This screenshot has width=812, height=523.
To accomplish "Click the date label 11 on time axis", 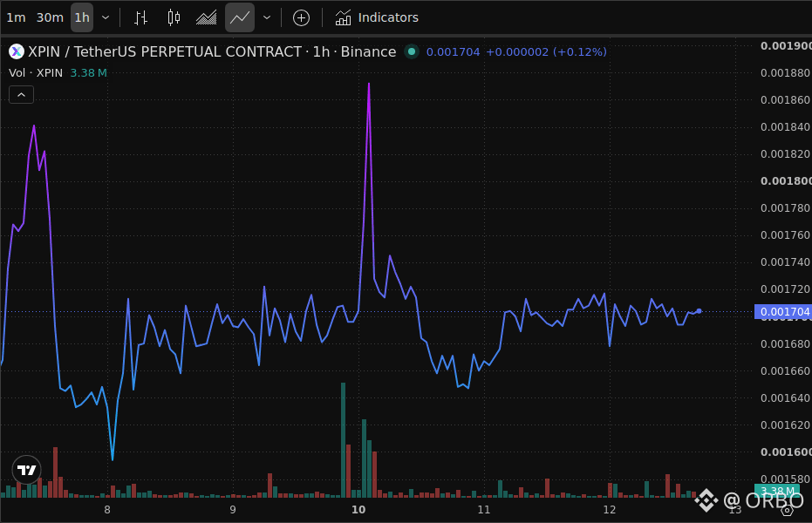I will (x=484, y=510).
